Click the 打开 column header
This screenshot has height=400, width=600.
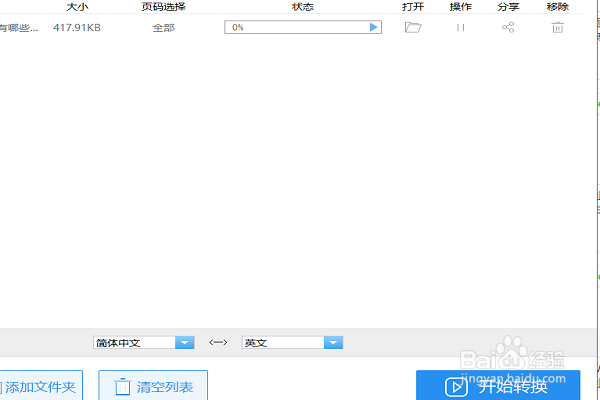pyautogui.click(x=413, y=7)
